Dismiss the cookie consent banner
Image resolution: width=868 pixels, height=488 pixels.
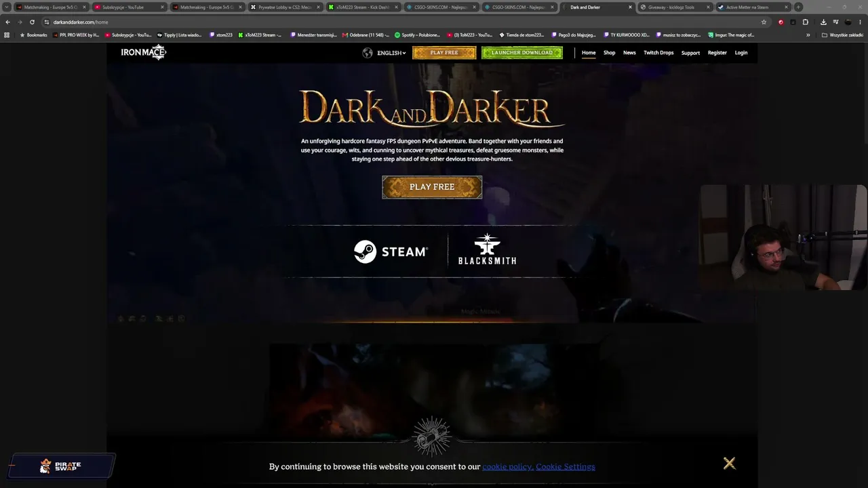(x=729, y=464)
